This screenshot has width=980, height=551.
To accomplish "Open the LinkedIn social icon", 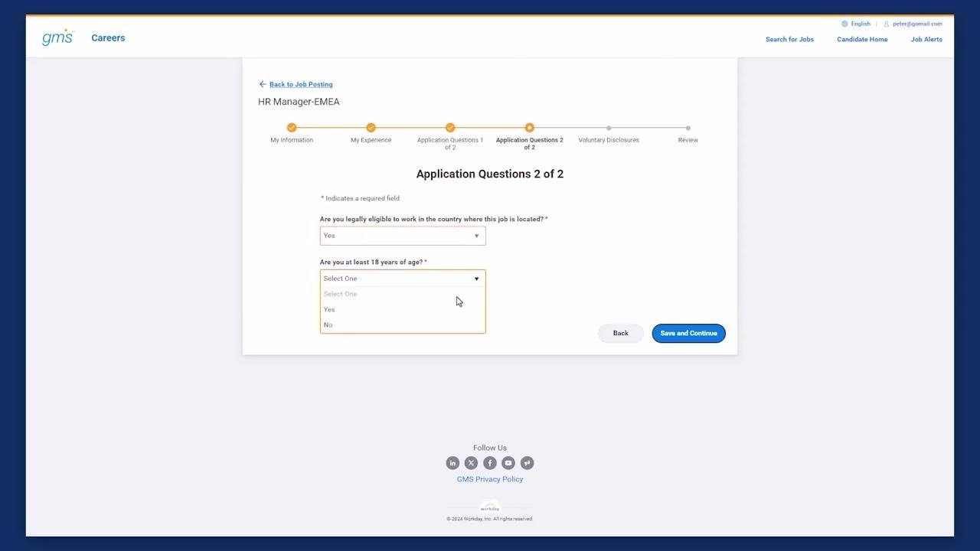I will 452,463.
